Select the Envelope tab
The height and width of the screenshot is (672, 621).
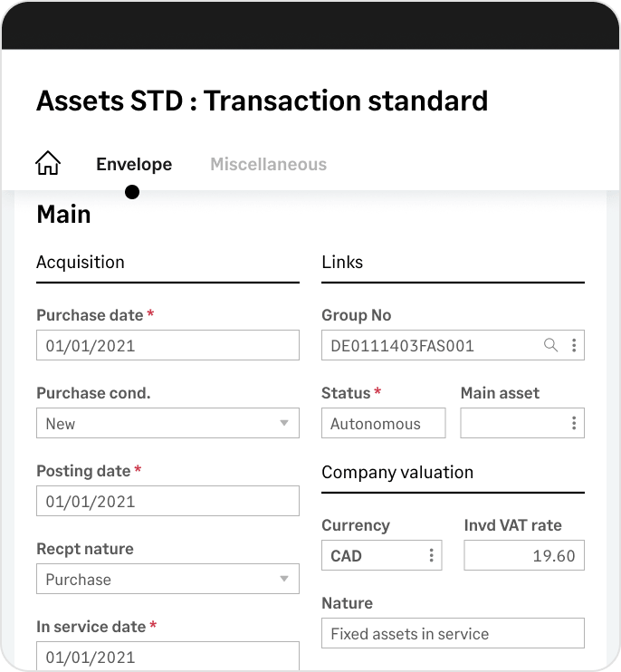[x=134, y=164]
